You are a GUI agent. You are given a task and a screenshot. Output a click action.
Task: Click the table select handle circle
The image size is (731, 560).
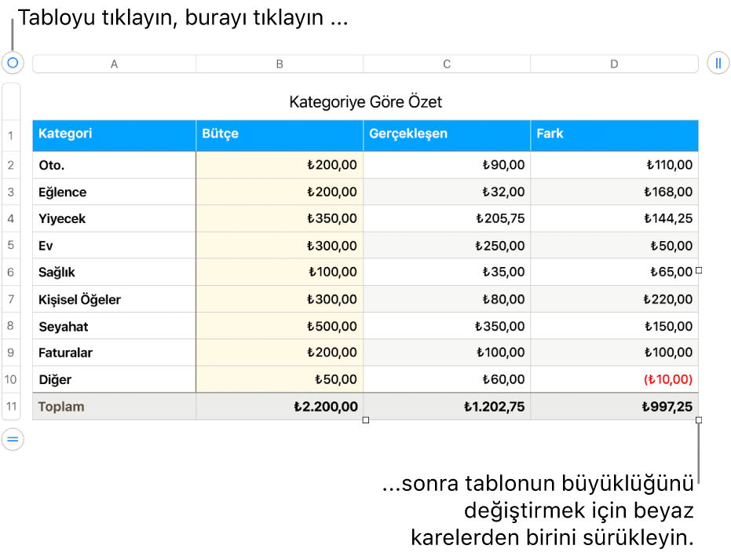click(13, 63)
